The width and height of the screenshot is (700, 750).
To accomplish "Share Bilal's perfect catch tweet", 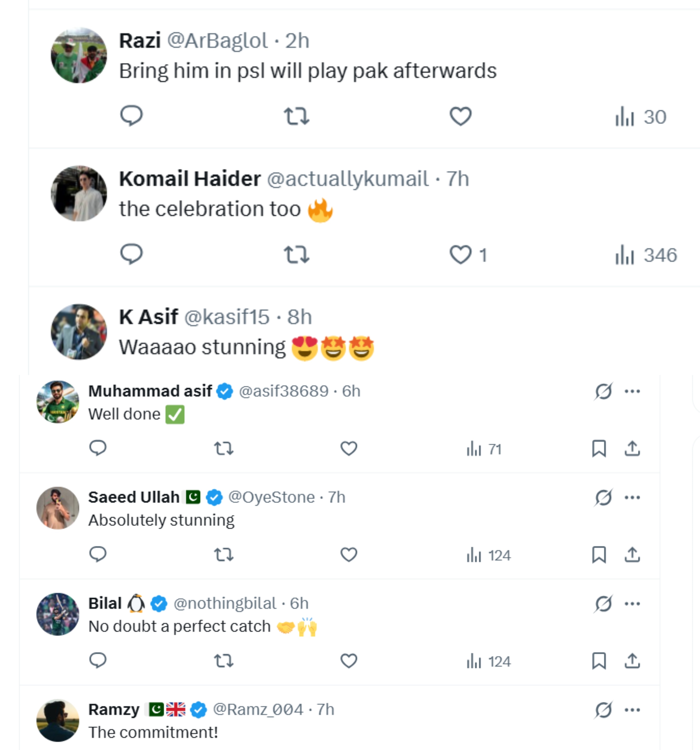I will (632, 661).
